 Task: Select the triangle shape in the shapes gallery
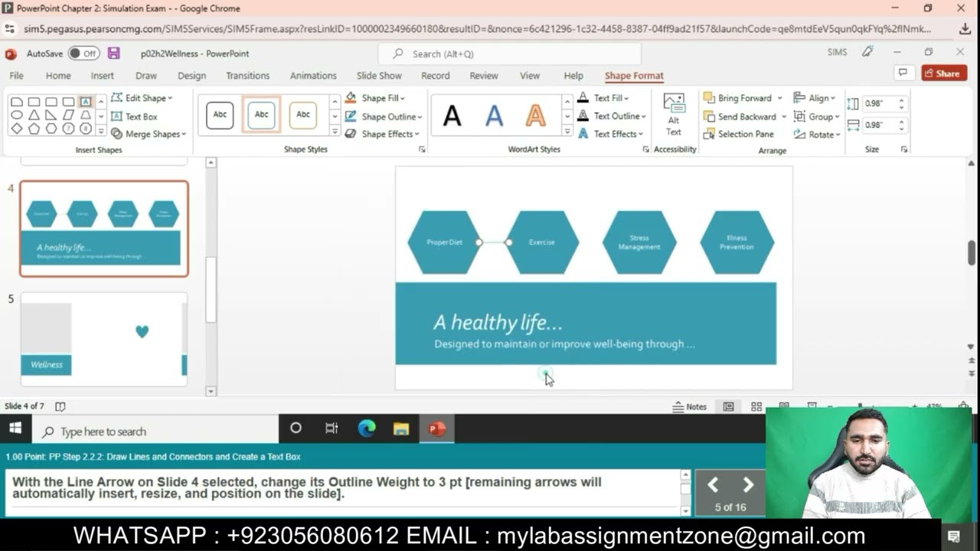click(34, 115)
